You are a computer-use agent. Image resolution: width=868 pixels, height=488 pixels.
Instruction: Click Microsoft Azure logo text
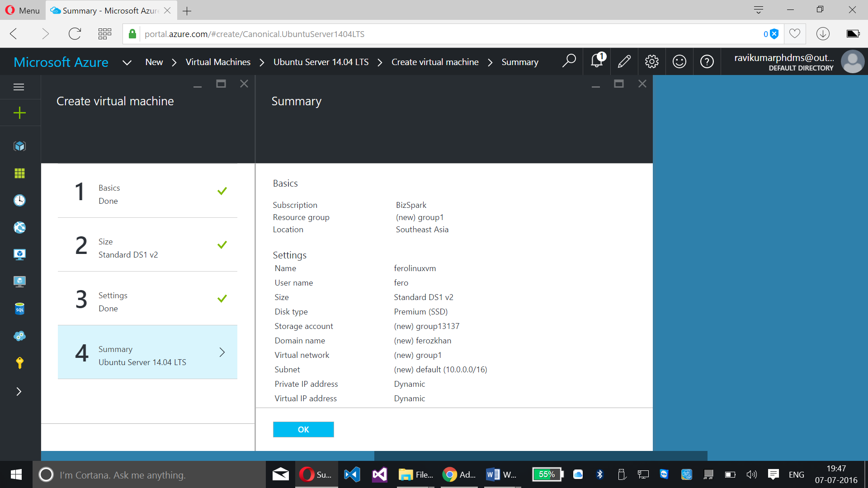pos(61,62)
